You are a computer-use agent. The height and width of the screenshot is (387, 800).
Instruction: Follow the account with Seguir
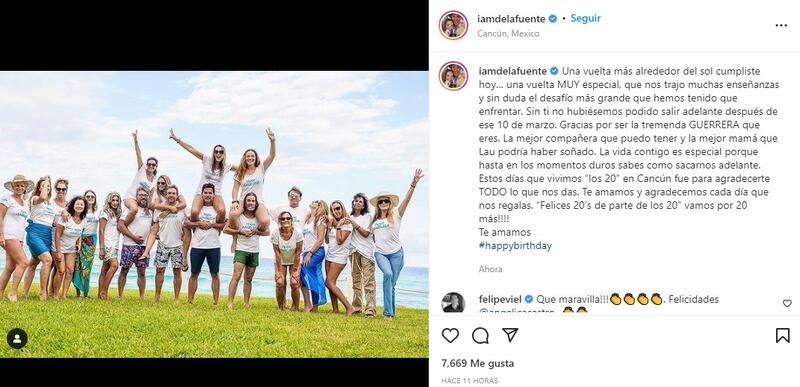[585, 18]
